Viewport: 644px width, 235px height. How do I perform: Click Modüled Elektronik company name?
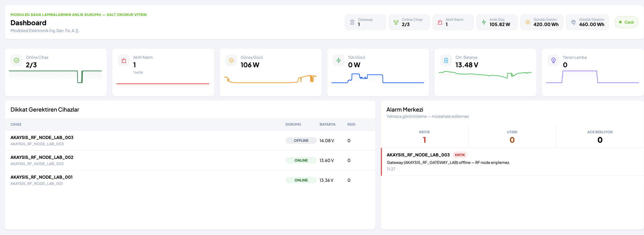pyautogui.click(x=45, y=31)
